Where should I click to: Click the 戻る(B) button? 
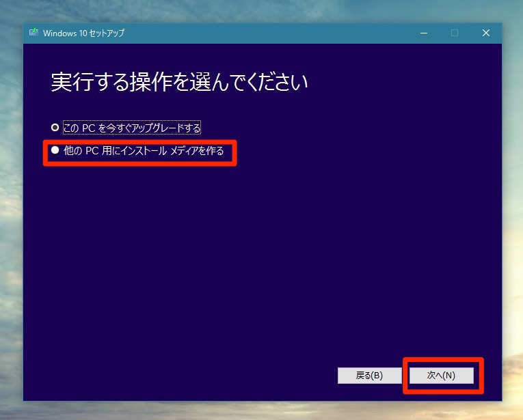(x=369, y=376)
